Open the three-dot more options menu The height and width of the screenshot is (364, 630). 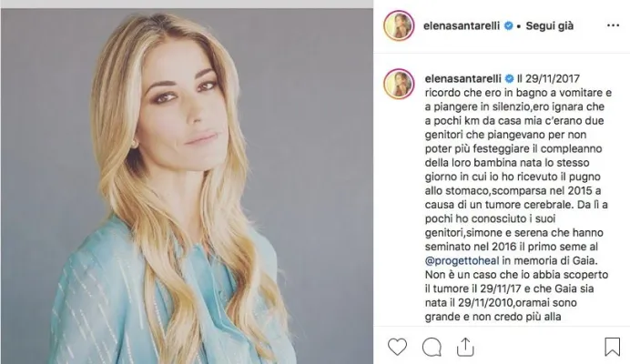point(613,25)
